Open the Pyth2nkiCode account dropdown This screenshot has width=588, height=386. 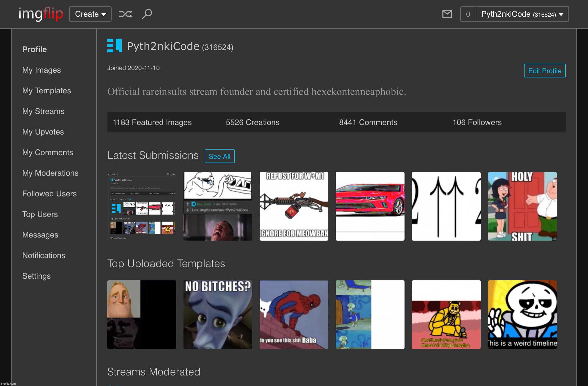click(x=522, y=14)
